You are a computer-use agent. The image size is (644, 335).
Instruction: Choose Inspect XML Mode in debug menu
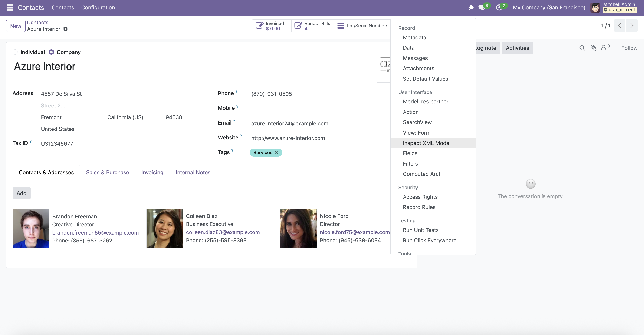[433, 143]
